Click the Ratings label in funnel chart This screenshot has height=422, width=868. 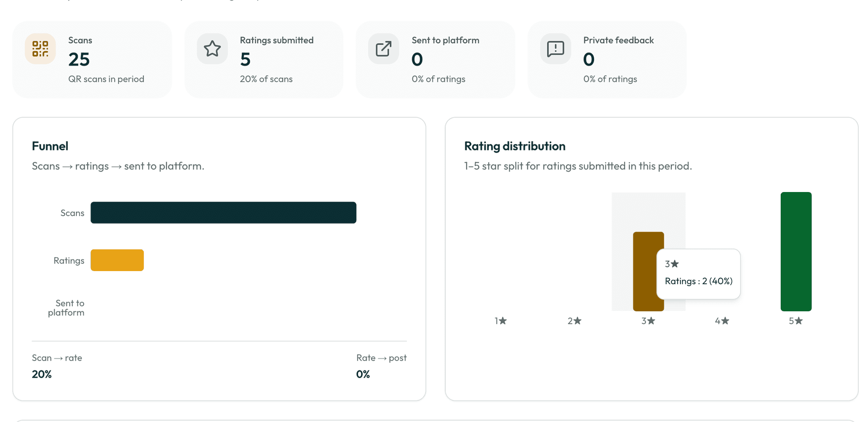coord(69,261)
